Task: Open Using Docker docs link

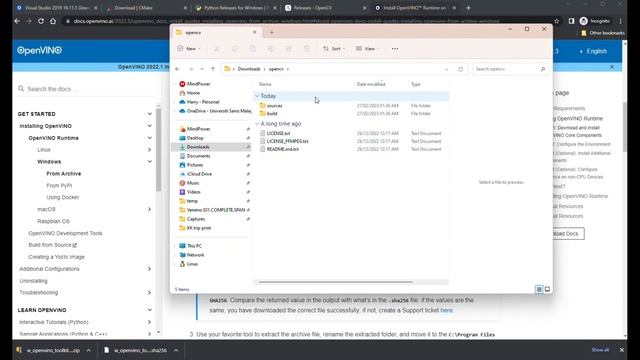Action: click(x=62, y=197)
